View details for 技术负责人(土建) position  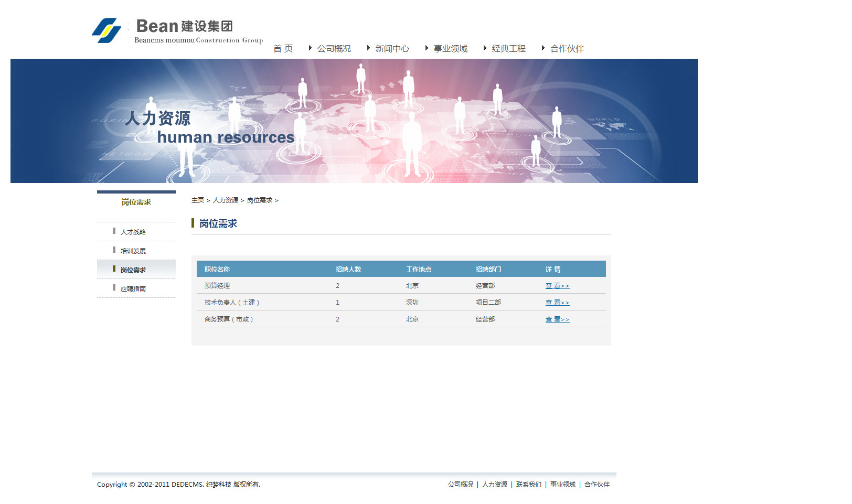click(557, 303)
